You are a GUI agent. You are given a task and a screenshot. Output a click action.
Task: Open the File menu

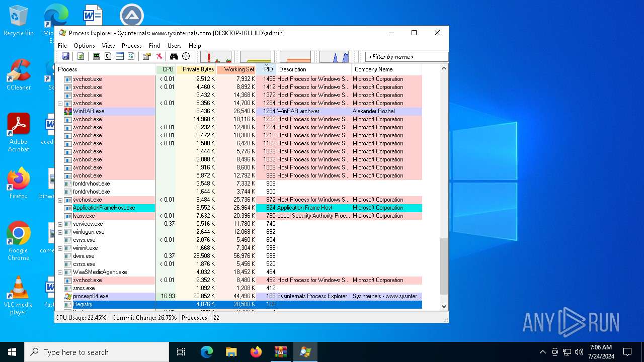click(63, 45)
